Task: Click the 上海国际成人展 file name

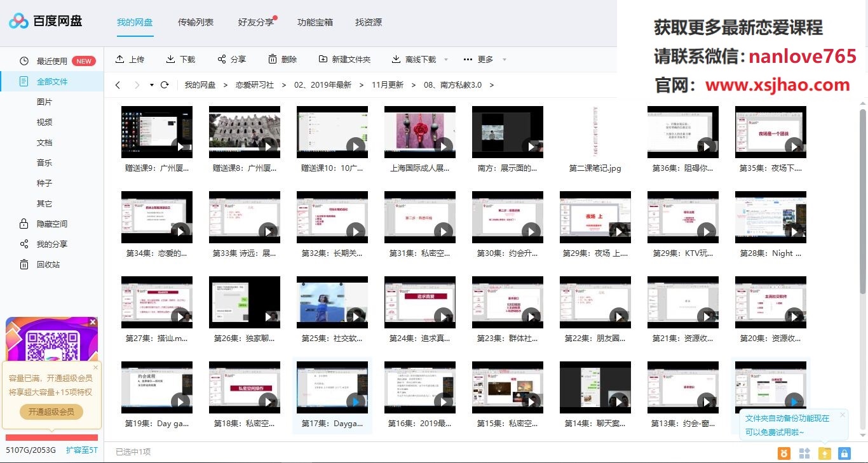Action: tap(420, 168)
